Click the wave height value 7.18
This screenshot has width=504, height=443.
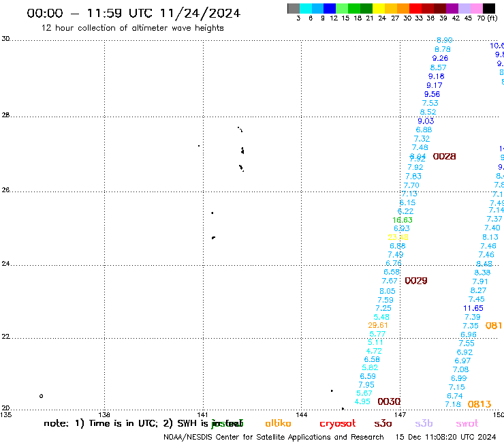(x=453, y=404)
